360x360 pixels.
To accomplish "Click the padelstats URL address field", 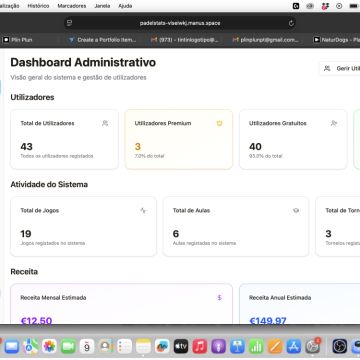I will coord(180,23).
